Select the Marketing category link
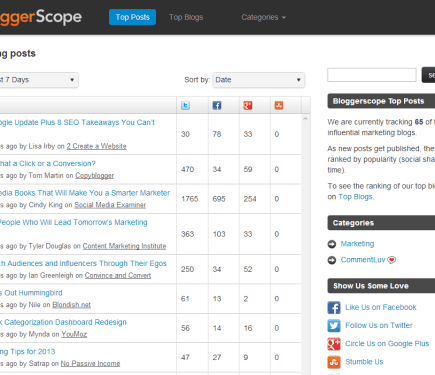The image size is (435, 375). (x=357, y=244)
